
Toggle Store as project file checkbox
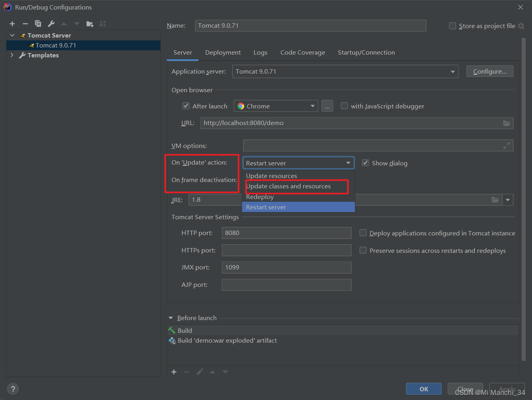(452, 26)
